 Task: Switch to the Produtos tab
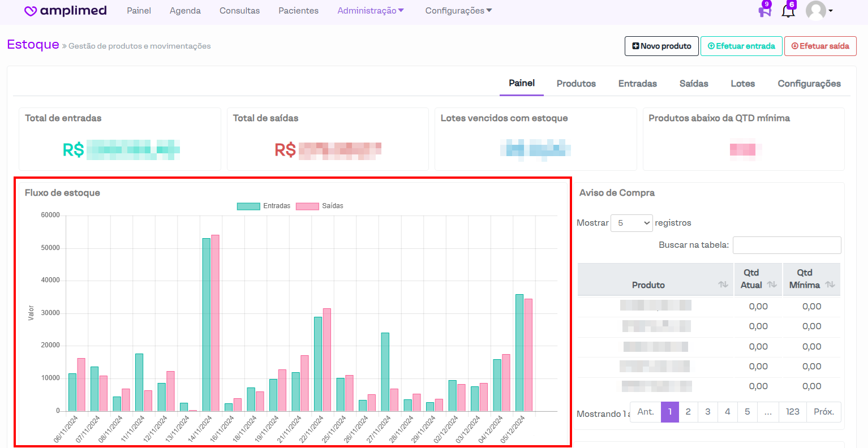[576, 84]
